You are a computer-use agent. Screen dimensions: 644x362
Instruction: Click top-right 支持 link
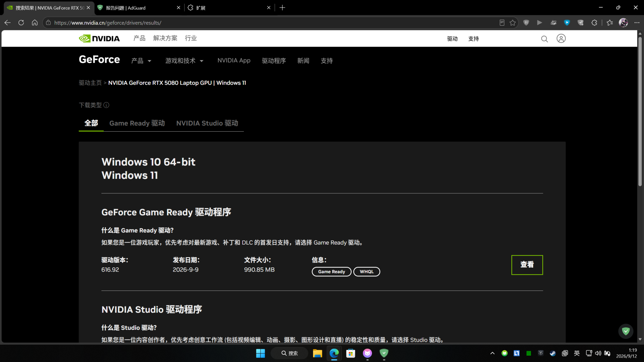coord(474,39)
